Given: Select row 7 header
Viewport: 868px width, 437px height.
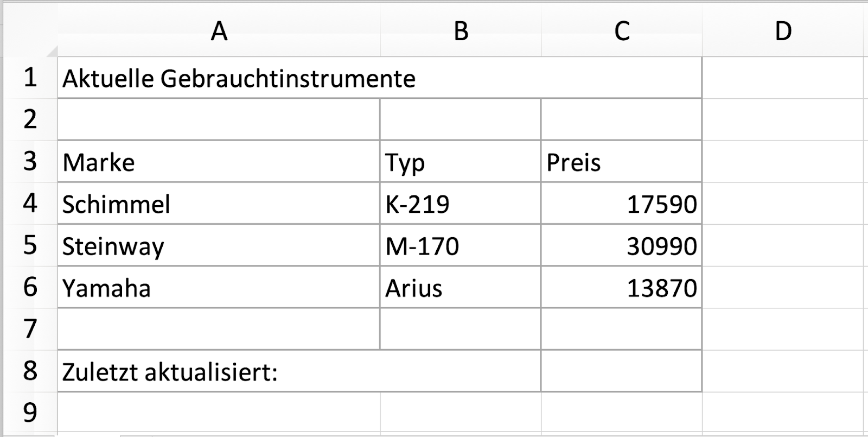Looking at the screenshot, I should coord(30,329).
